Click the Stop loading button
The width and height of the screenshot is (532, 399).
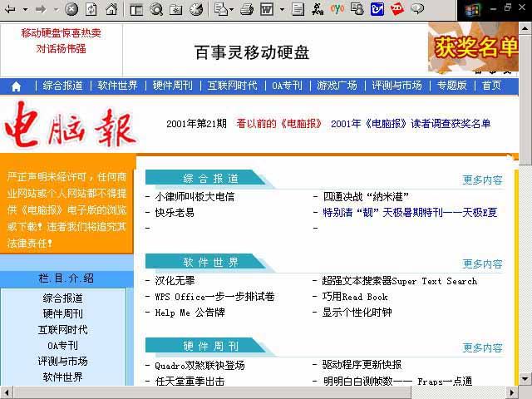(x=71, y=9)
